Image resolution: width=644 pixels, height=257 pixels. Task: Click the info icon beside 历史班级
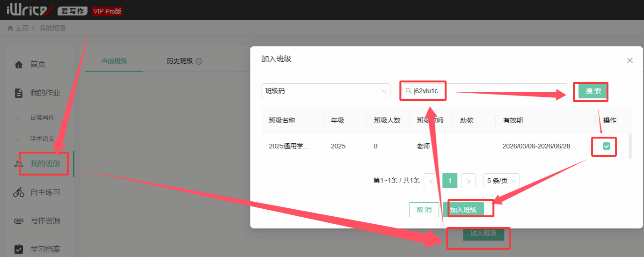pyautogui.click(x=199, y=61)
